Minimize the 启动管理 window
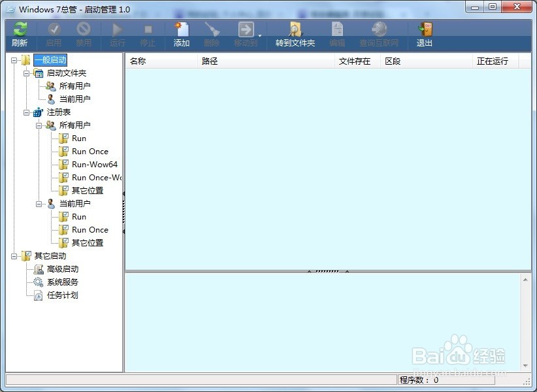 (475, 7)
